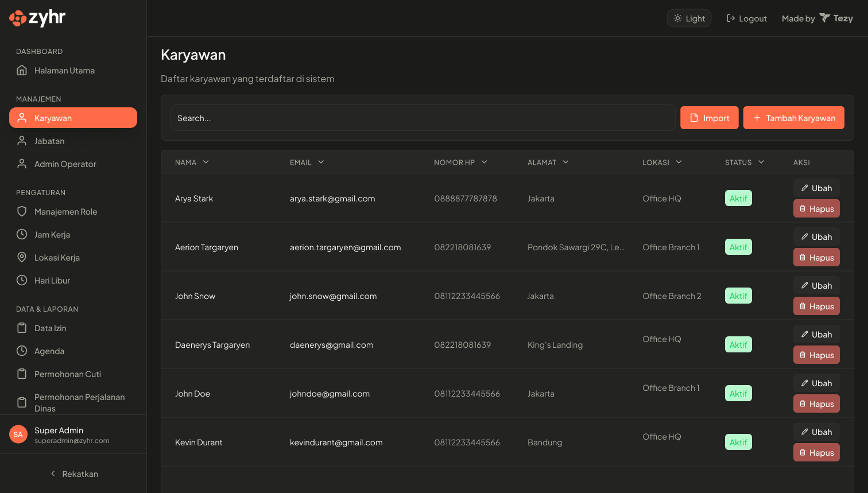Expand the Email column sort arrow

321,162
